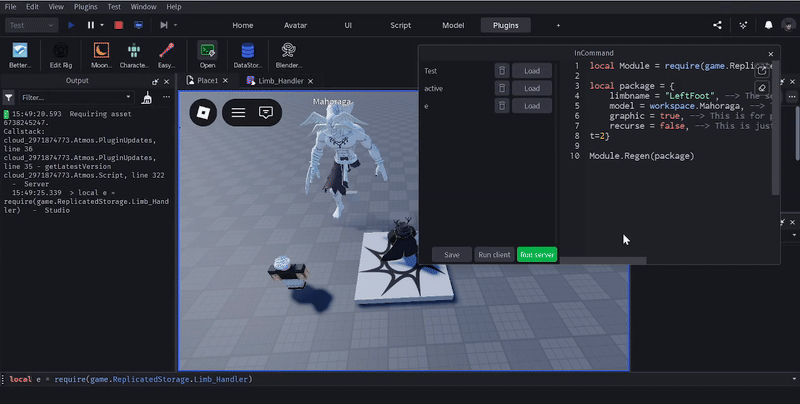This screenshot has width=800, height=404.
Task: Open the assistant sparkle icon
Action: (743, 25)
